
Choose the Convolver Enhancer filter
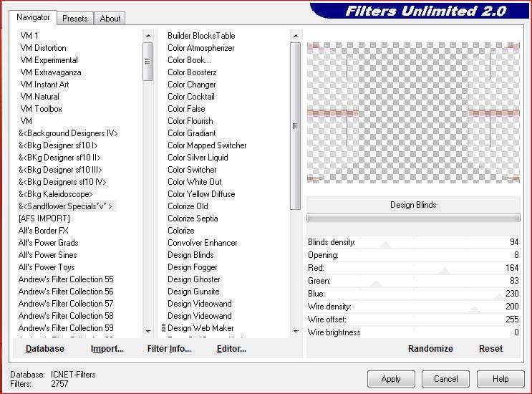tap(203, 243)
